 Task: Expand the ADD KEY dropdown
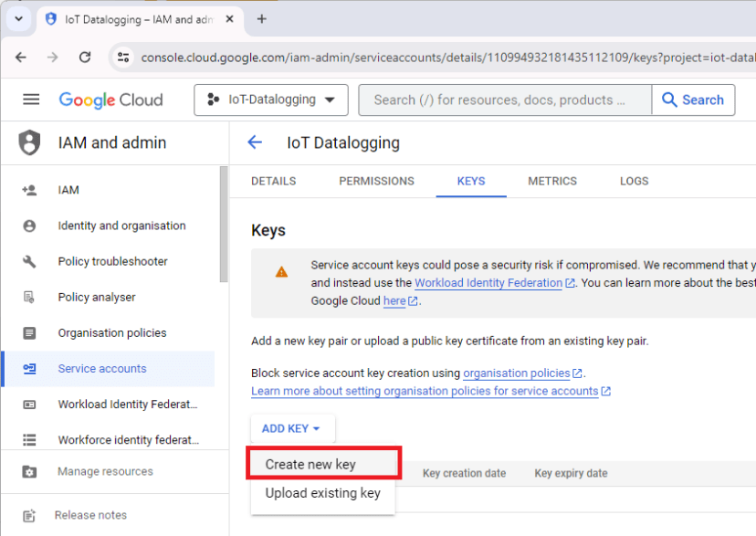[x=292, y=428]
